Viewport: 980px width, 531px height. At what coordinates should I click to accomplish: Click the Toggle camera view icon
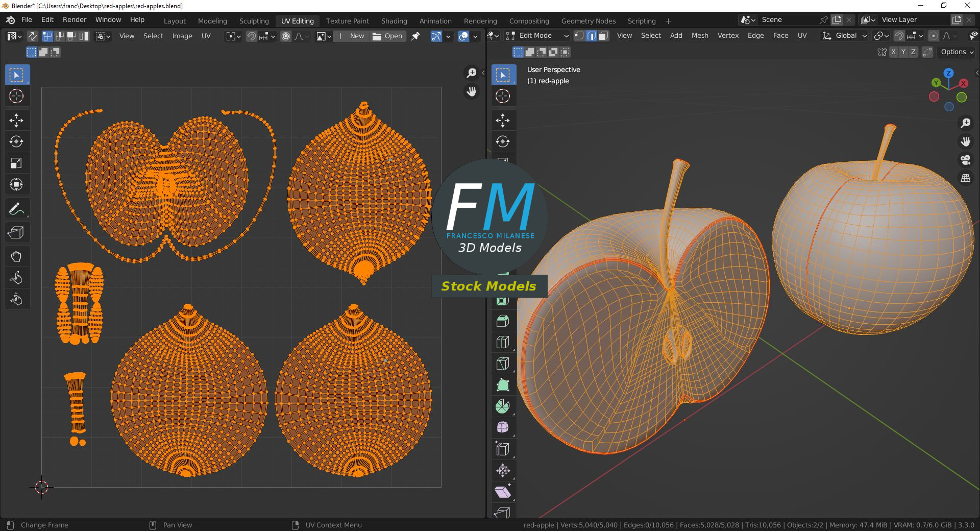965,160
